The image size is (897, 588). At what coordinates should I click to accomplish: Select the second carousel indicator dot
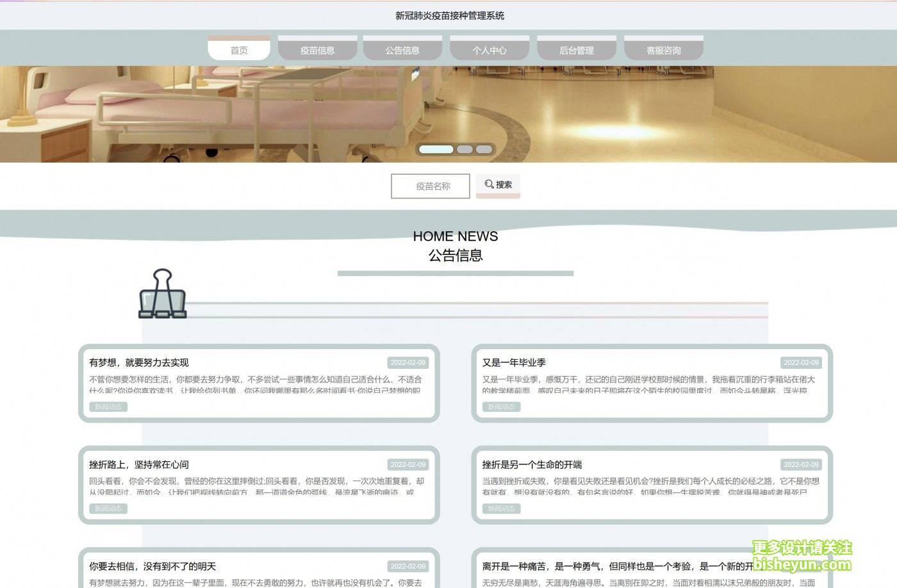click(x=465, y=149)
